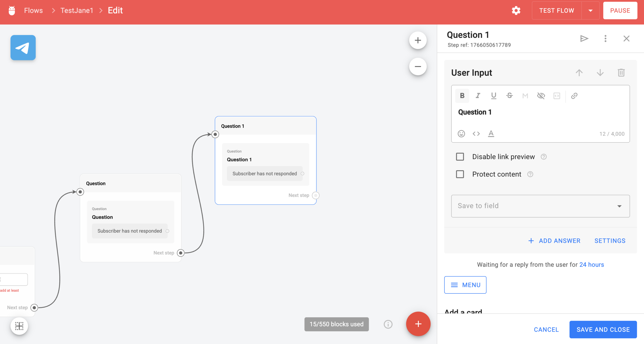Expand Test Flow dropdown arrow
This screenshot has width=644, height=344.
click(x=590, y=11)
